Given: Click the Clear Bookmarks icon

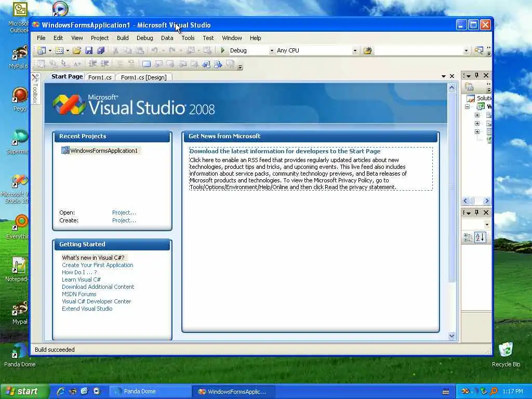Looking at the screenshot, I should [230, 64].
